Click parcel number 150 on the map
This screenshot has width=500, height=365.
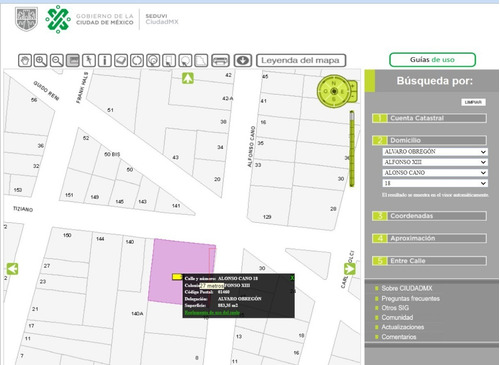pyautogui.click(x=67, y=235)
